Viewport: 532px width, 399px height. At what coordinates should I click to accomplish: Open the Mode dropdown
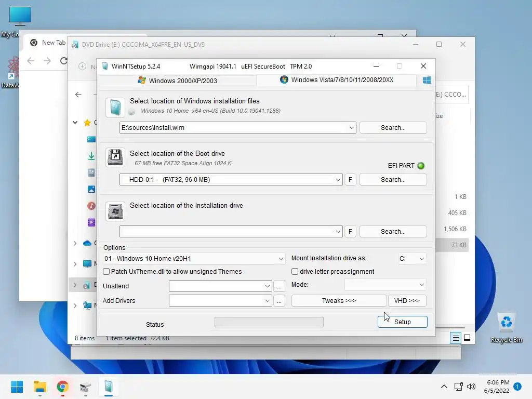pos(421,285)
